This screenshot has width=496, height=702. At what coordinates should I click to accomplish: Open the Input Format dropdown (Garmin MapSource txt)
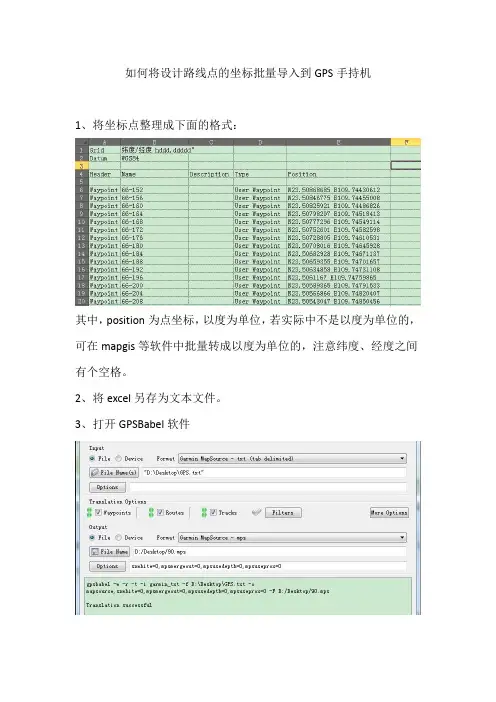[x=292, y=458]
